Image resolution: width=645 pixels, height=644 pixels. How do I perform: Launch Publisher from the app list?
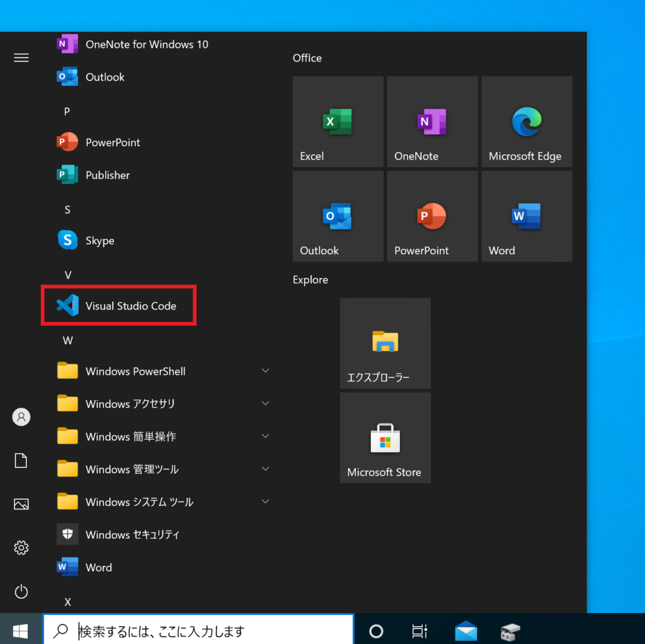click(161, 175)
